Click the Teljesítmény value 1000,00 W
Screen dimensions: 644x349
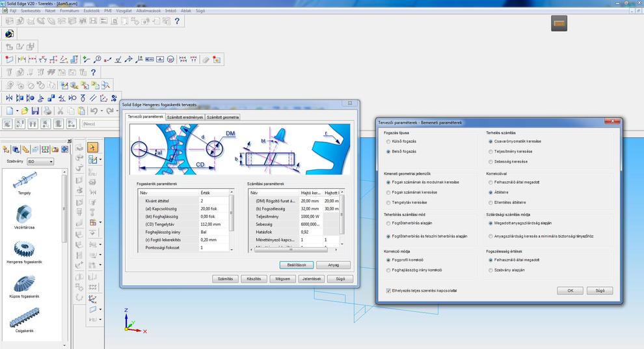tap(311, 217)
